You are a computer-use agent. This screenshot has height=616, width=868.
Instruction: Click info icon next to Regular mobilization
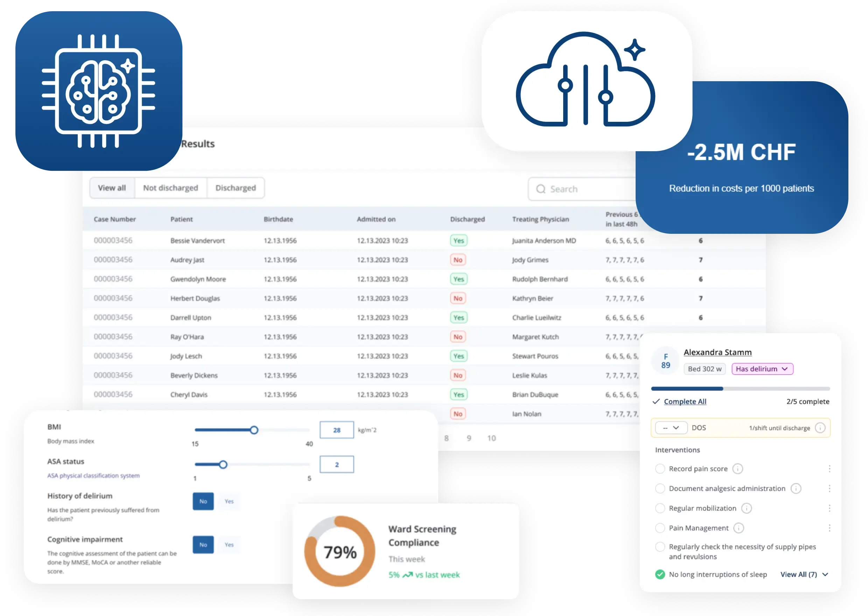click(746, 508)
